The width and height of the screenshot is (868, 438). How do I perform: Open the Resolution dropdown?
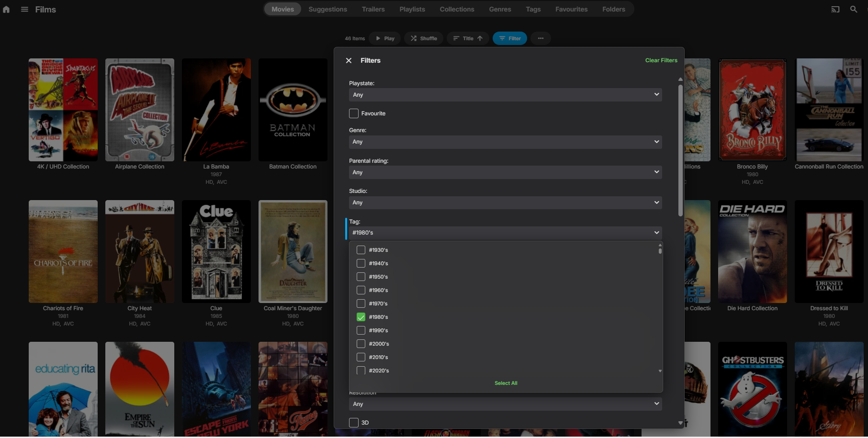(505, 404)
